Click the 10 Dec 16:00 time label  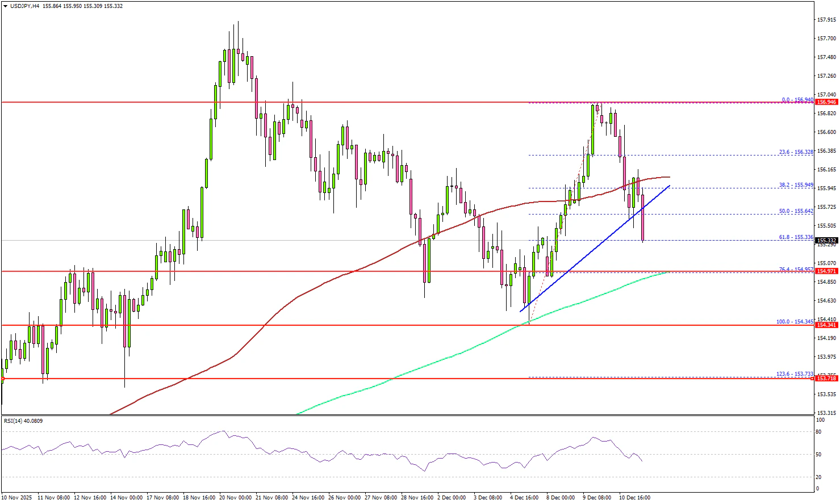(634, 498)
